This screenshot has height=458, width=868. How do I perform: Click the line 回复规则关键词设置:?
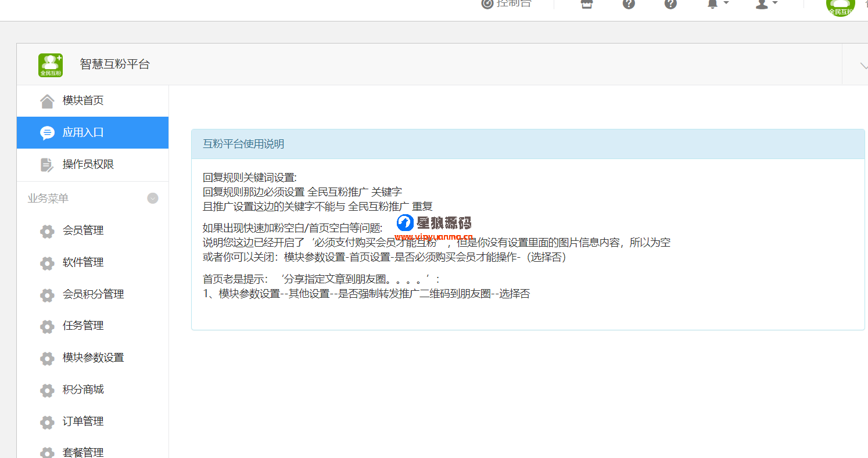coord(250,178)
